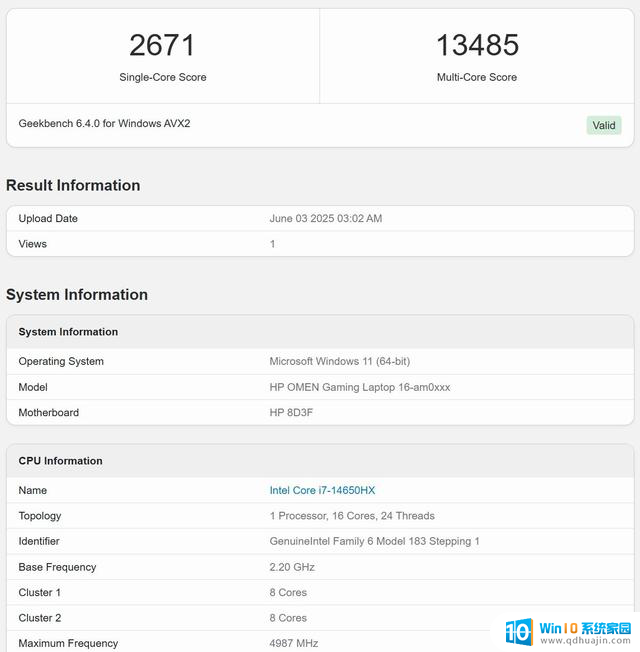The image size is (640, 652).
Task: Select the 8 Cores value for Cluster 2
Action: pos(288,618)
